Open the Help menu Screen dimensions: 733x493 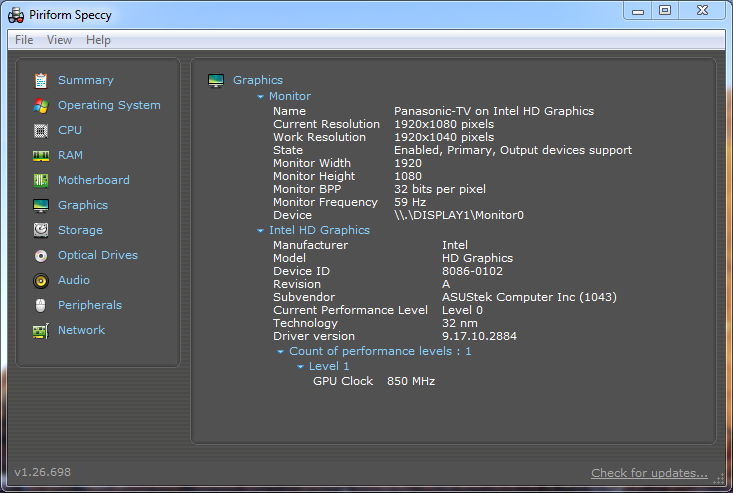98,40
